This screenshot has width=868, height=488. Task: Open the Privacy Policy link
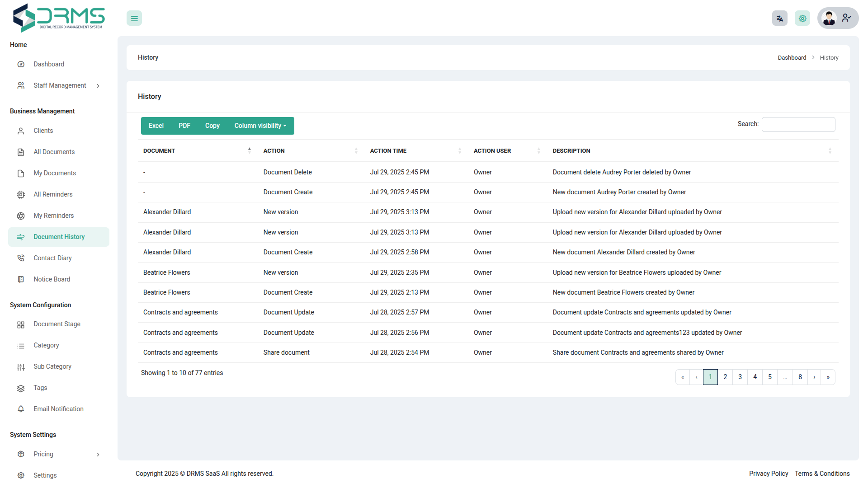click(768, 474)
